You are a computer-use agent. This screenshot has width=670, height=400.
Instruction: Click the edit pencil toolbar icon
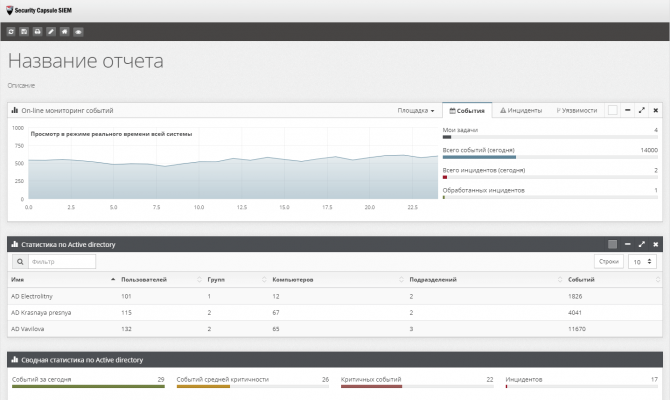51,32
